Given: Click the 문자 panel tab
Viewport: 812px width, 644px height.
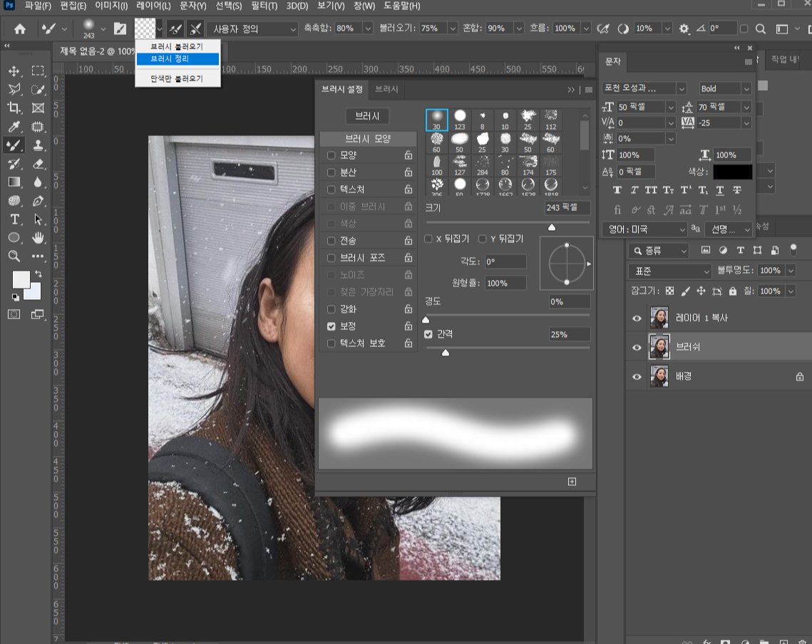Looking at the screenshot, I should 613,61.
